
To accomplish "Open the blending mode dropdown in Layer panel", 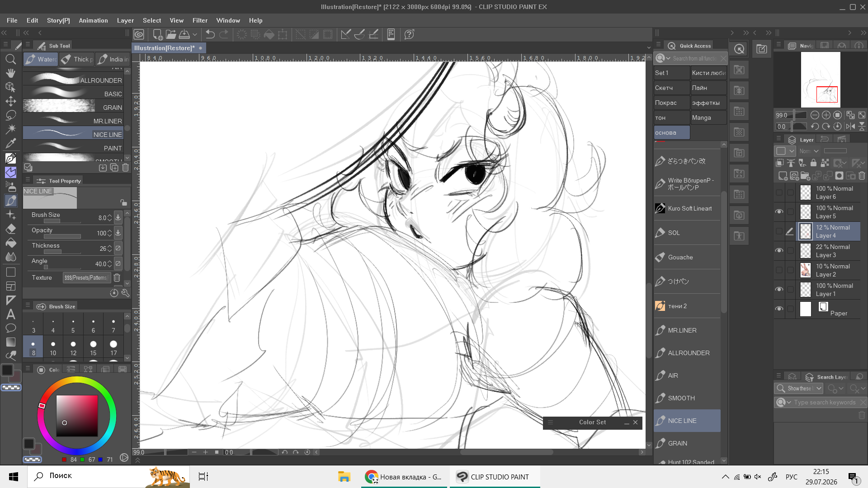I will click(x=809, y=151).
